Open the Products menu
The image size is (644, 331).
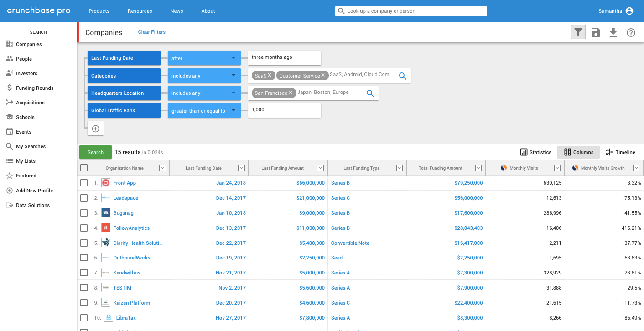99,11
